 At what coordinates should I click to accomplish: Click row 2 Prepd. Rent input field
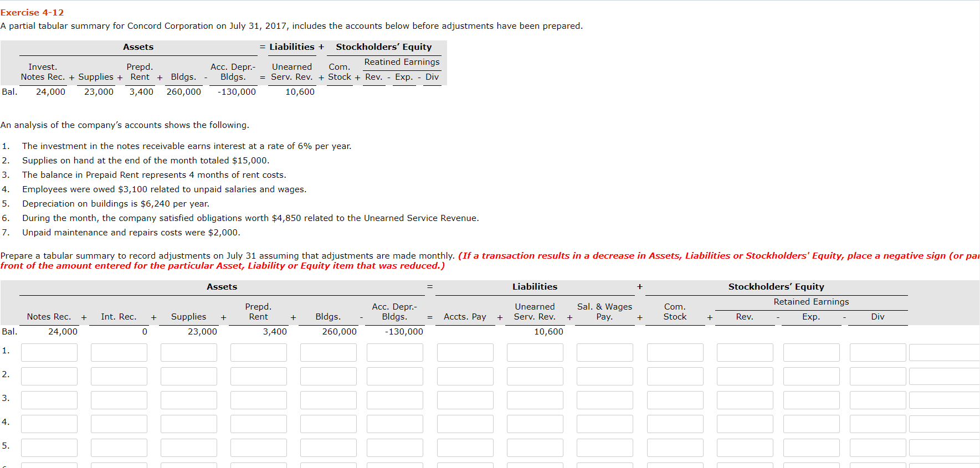pyautogui.click(x=259, y=376)
